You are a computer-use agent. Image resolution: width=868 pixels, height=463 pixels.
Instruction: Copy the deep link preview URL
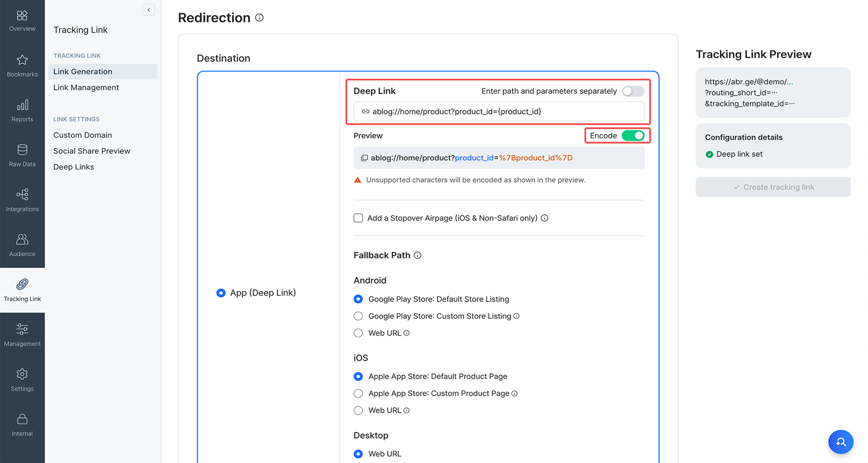click(x=365, y=158)
